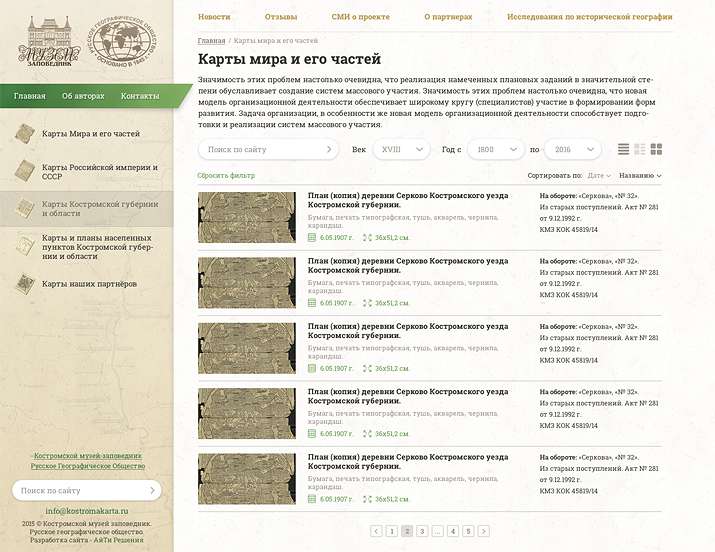Click map icon beside Карты Российской империи и СССР

(x=25, y=170)
